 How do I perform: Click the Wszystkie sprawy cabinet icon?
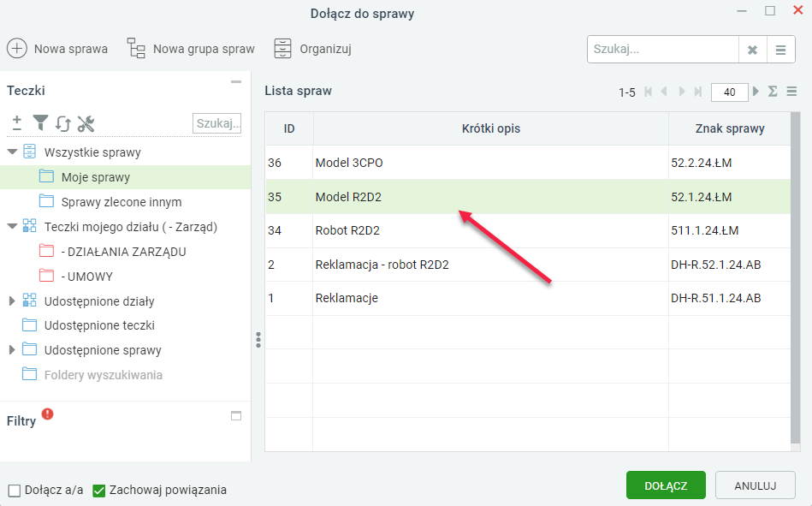(x=30, y=152)
